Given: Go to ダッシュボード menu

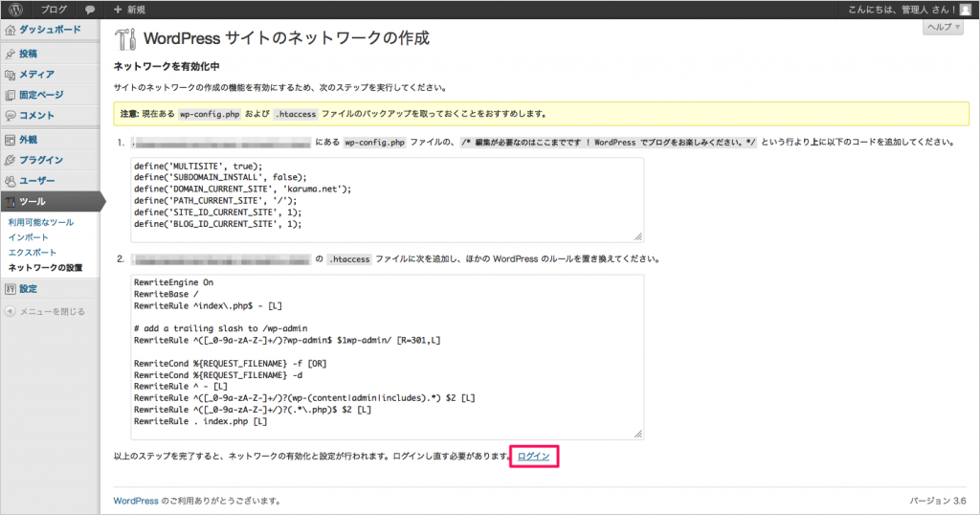Looking at the screenshot, I should 50,30.
